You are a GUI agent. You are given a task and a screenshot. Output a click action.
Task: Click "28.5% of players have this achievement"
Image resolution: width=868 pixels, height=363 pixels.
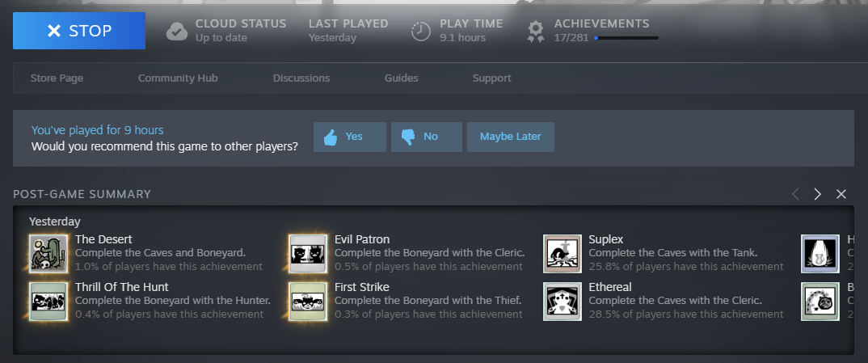[686, 314]
